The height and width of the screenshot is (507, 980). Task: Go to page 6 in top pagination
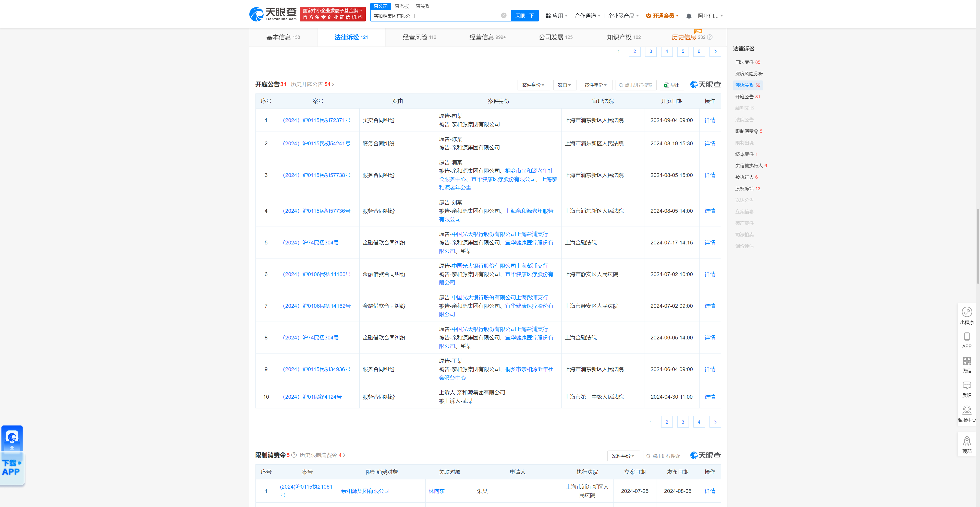point(699,51)
